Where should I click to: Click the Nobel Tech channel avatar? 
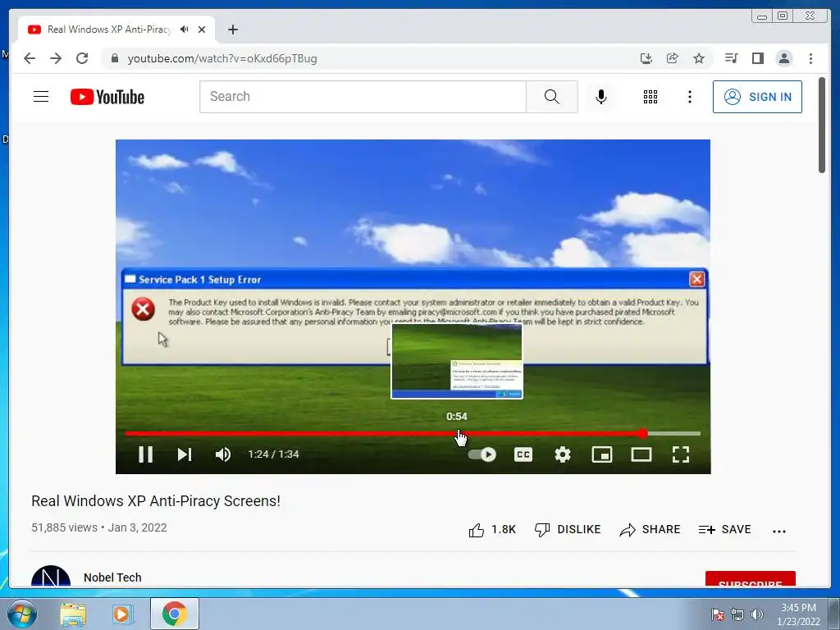51,577
